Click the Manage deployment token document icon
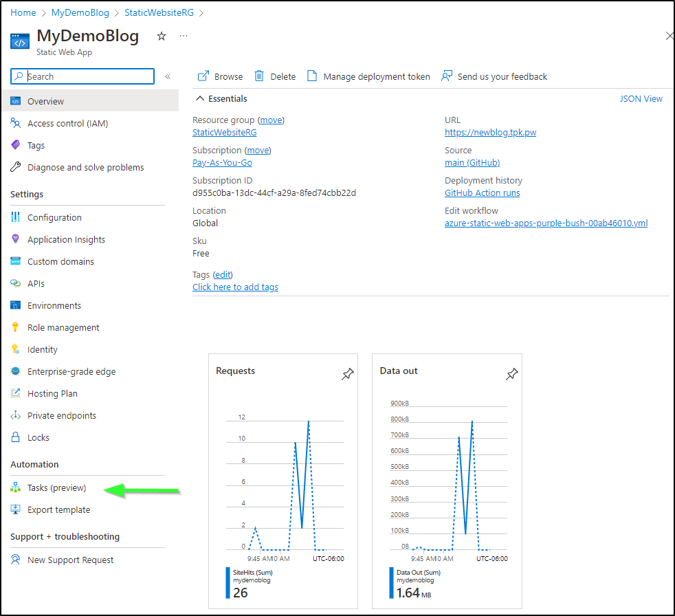Viewport: 675px width, 616px height. (312, 76)
